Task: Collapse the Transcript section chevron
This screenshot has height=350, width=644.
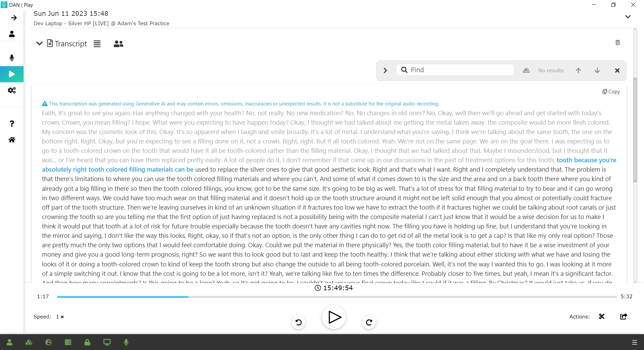Action: tap(39, 44)
